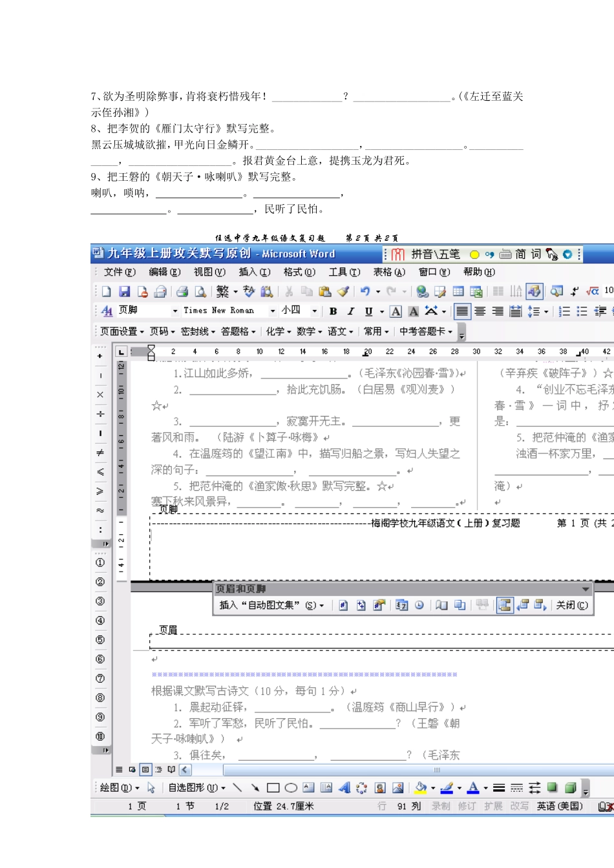Toggle the Character Border button
614x868 pixels.
[x=396, y=311]
